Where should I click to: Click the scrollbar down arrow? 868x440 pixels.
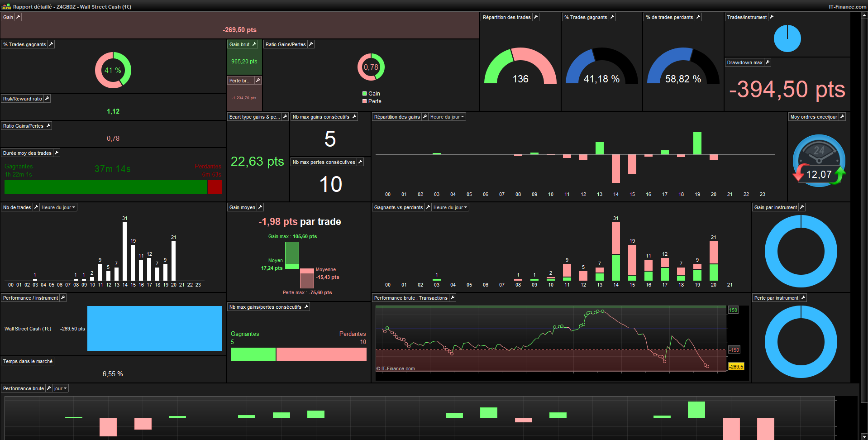[x=864, y=437]
